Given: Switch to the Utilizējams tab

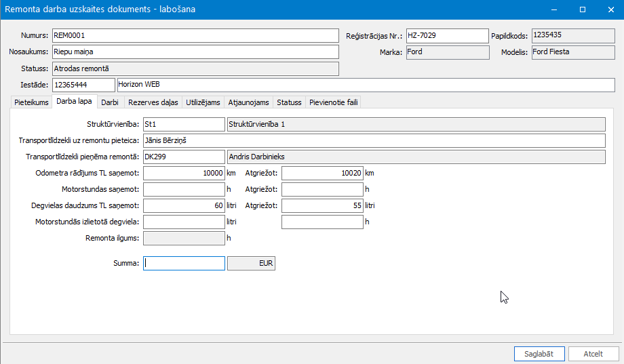Looking at the screenshot, I should [203, 102].
